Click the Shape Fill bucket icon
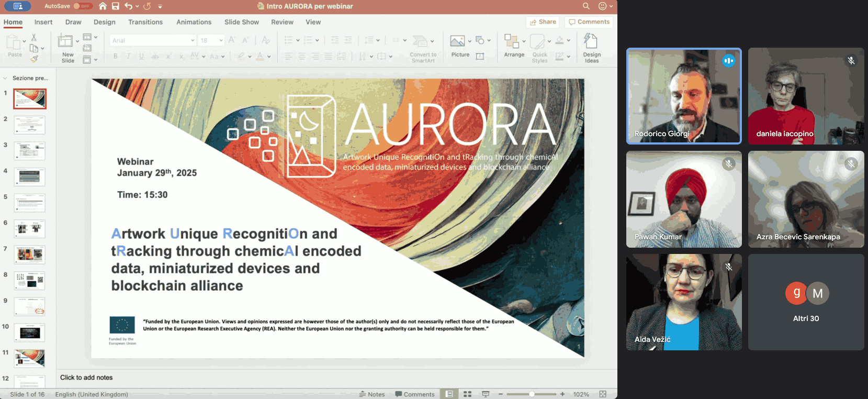This screenshot has width=868, height=399. click(559, 40)
